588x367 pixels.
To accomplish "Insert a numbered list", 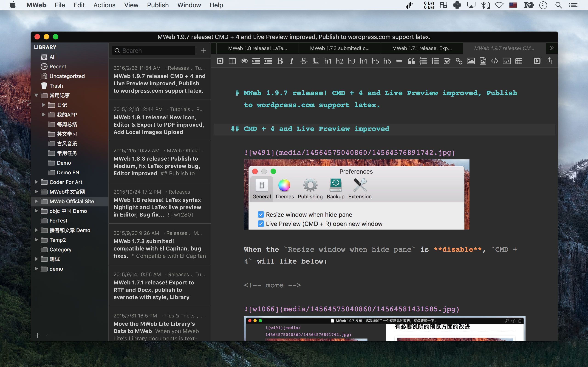I will pyautogui.click(x=423, y=61).
